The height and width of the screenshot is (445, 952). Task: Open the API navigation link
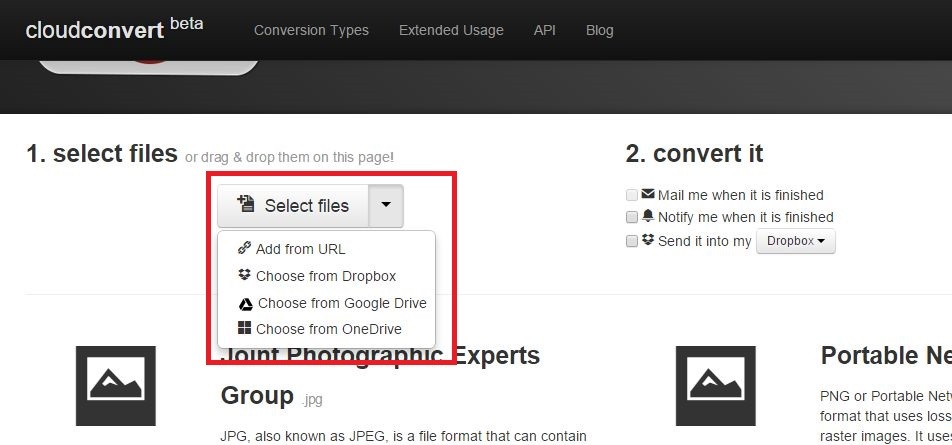(x=545, y=30)
